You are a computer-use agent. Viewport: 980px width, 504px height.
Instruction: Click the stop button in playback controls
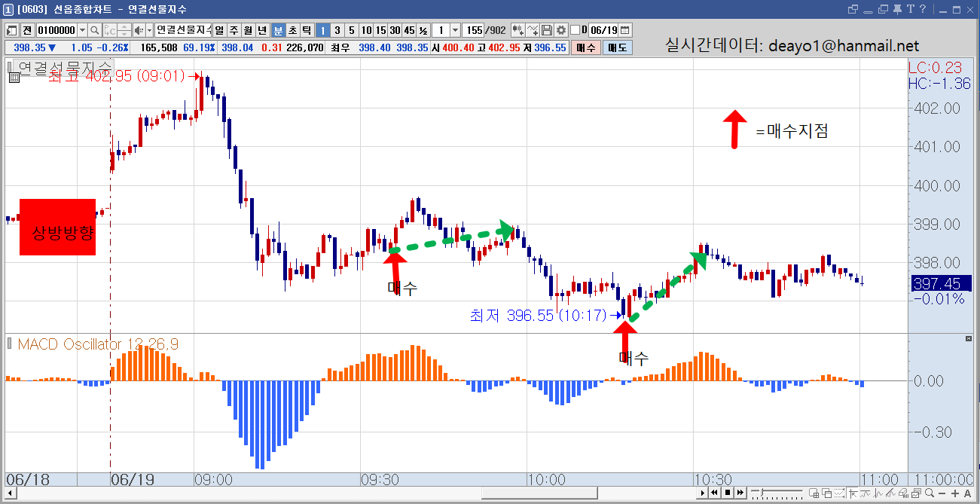pyautogui.click(x=728, y=493)
